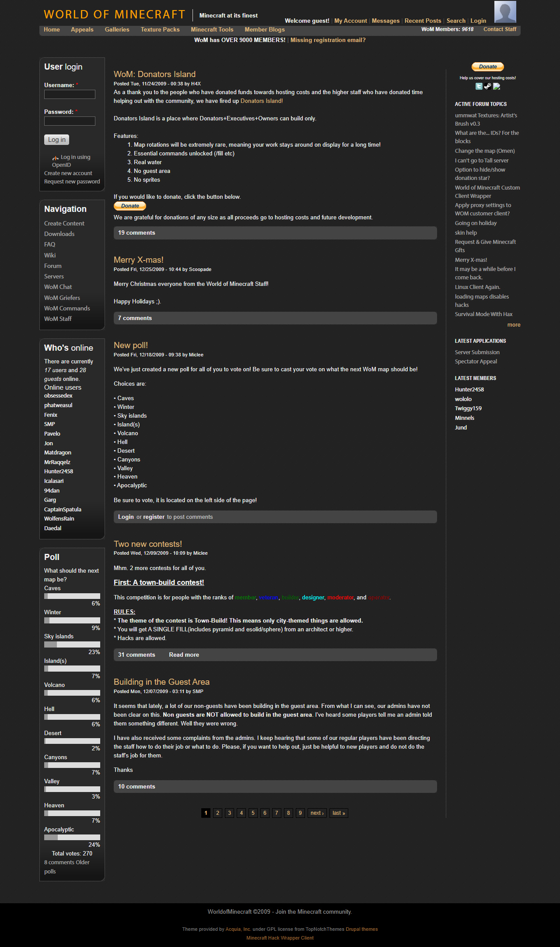Open 7 comments on Merry X-mas post
Screen dimensions: 560x947
tap(135, 318)
